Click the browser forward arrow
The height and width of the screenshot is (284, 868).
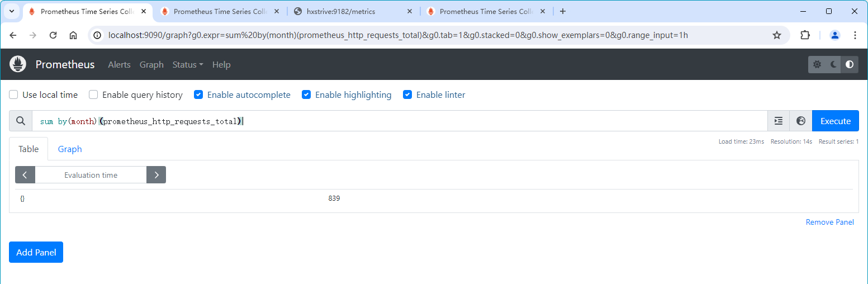pyautogui.click(x=33, y=35)
